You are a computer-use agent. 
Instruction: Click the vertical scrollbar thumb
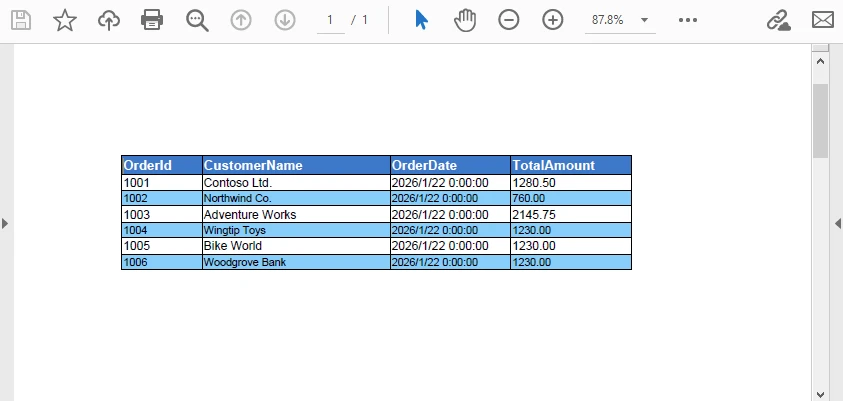pyautogui.click(x=820, y=120)
